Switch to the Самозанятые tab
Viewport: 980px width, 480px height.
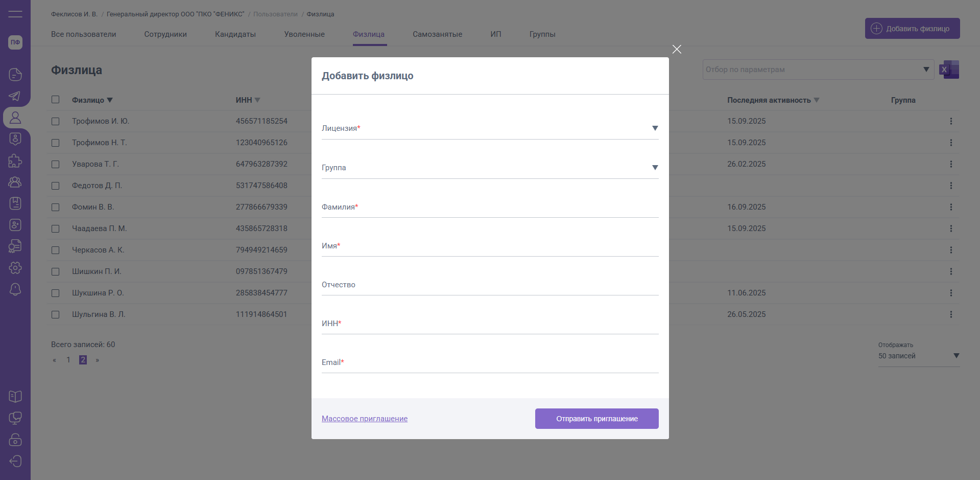click(437, 34)
